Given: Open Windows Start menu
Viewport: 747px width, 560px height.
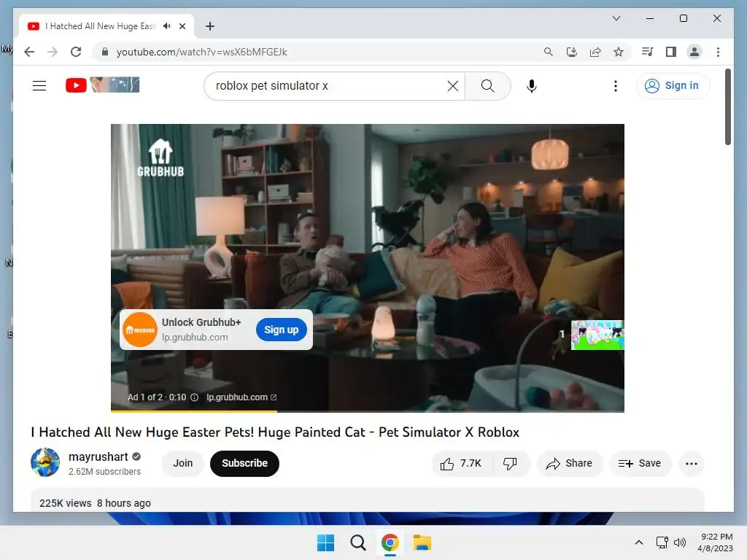Looking at the screenshot, I should tap(326, 542).
